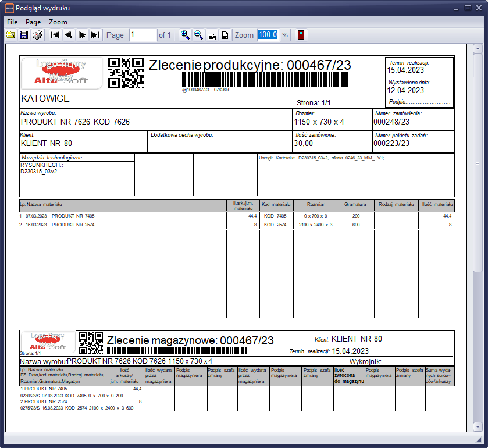Fit page width view icon

(x=212, y=35)
